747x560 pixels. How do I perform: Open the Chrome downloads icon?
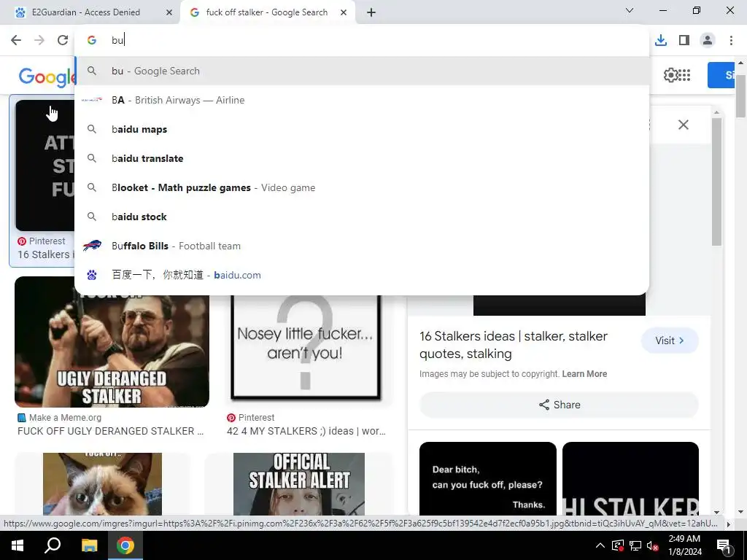click(x=661, y=40)
